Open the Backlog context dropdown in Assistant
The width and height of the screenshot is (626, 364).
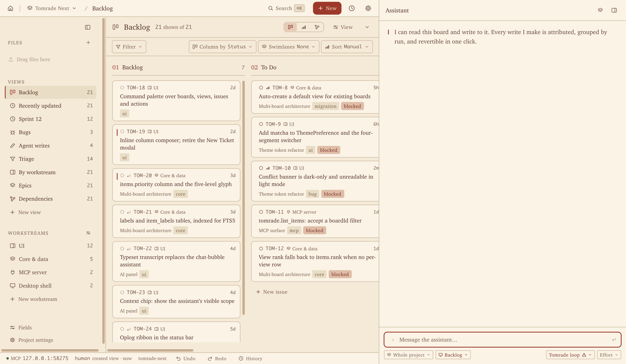click(453, 355)
